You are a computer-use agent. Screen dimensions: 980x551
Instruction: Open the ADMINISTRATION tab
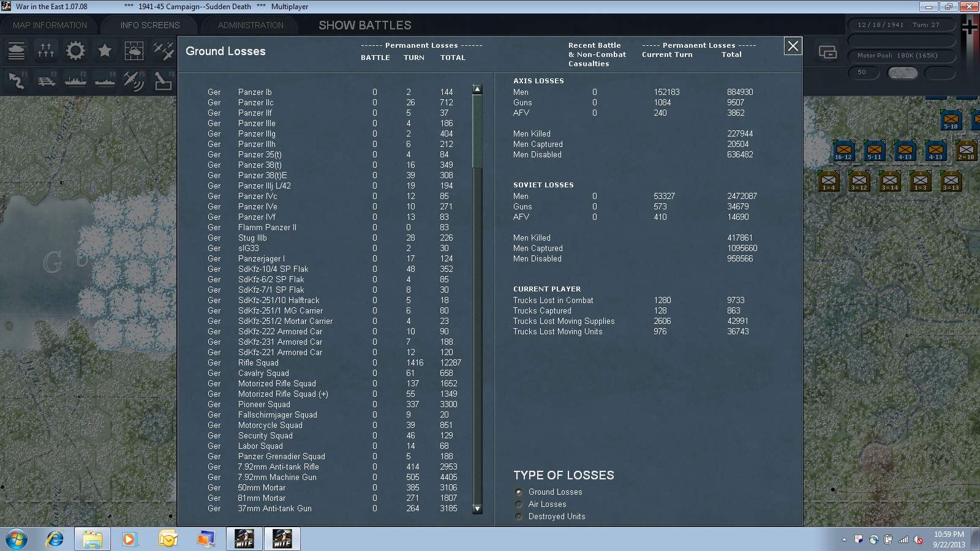[x=251, y=25]
